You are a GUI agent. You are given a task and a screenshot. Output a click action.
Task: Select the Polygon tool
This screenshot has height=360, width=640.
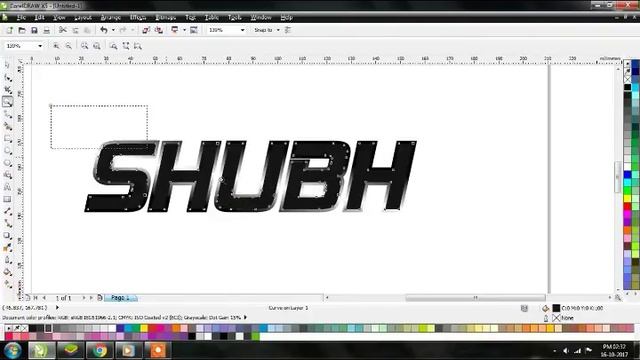(x=7, y=163)
